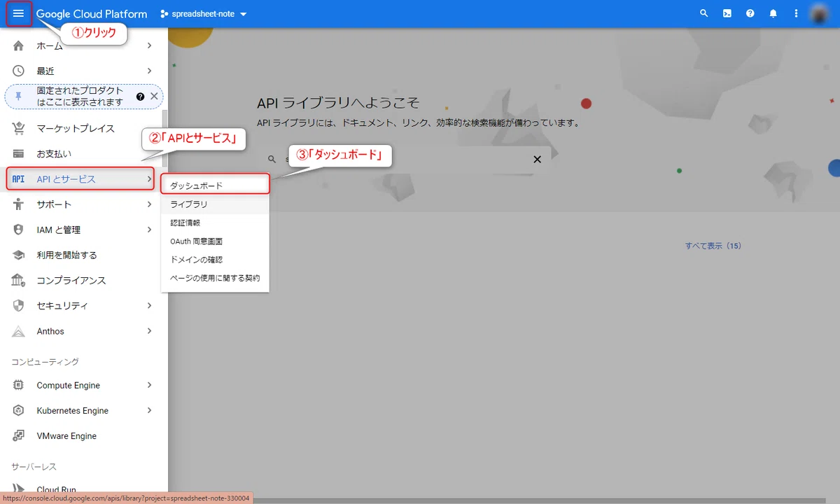Expand the ホーム submenu chevron
Image resolution: width=840 pixels, height=504 pixels.
coord(149,46)
